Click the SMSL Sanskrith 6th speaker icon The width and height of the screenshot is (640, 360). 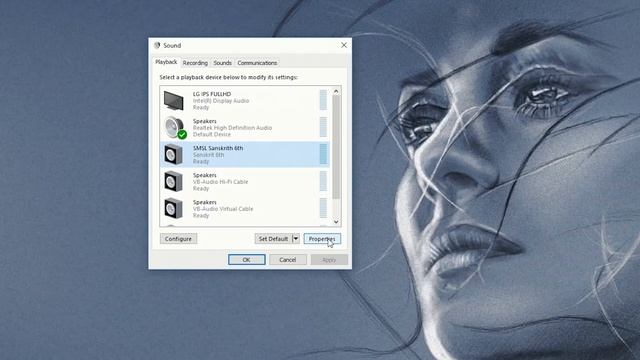pos(173,155)
